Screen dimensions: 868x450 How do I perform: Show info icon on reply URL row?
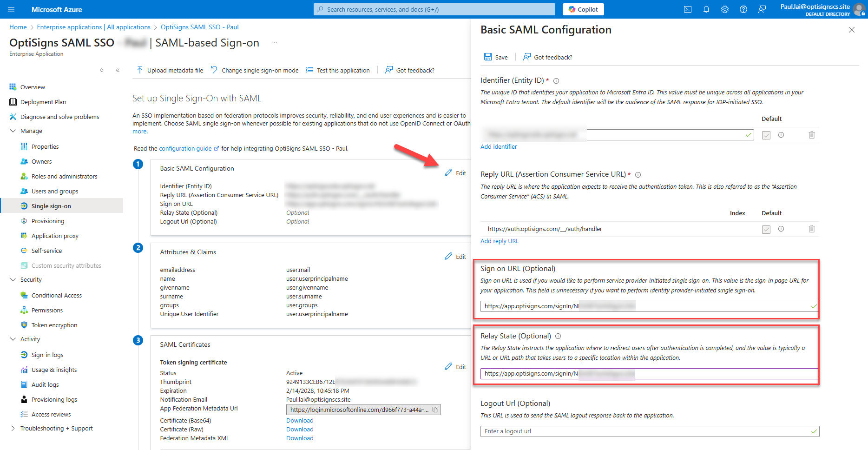(x=781, y=229)
